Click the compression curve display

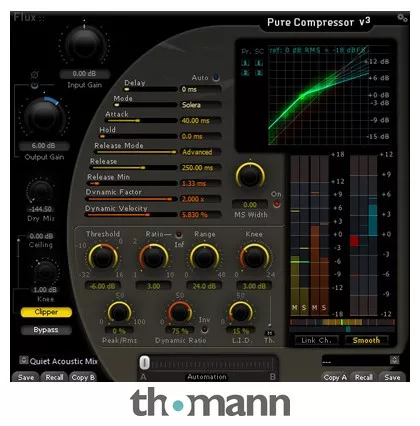(x=319, y=95)
